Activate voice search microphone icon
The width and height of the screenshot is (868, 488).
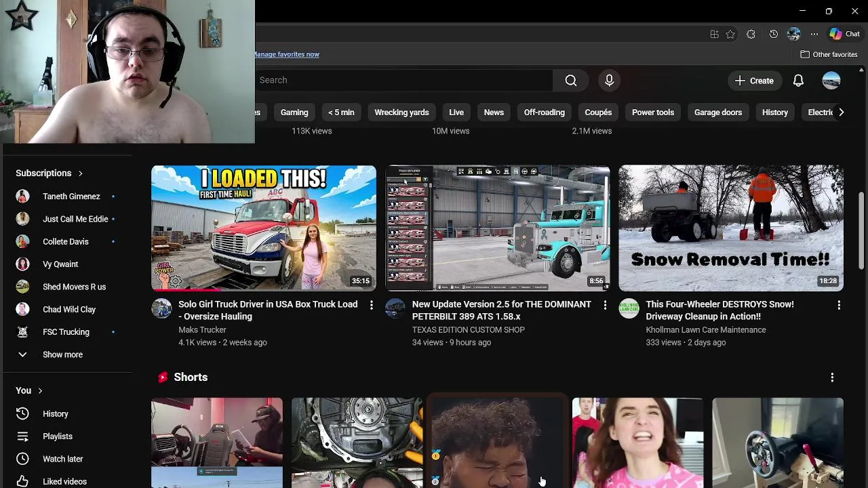pos(609,80)
